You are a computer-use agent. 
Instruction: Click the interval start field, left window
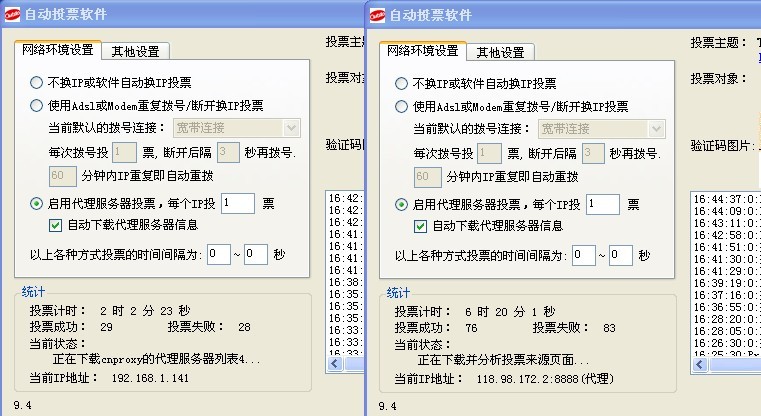point(218,254)
